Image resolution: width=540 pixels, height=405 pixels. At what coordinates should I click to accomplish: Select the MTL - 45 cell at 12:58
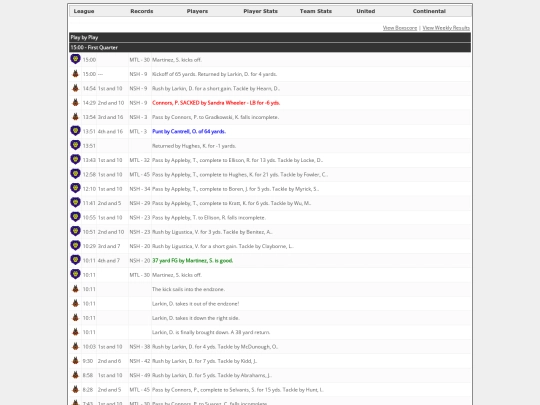[139, 175]
